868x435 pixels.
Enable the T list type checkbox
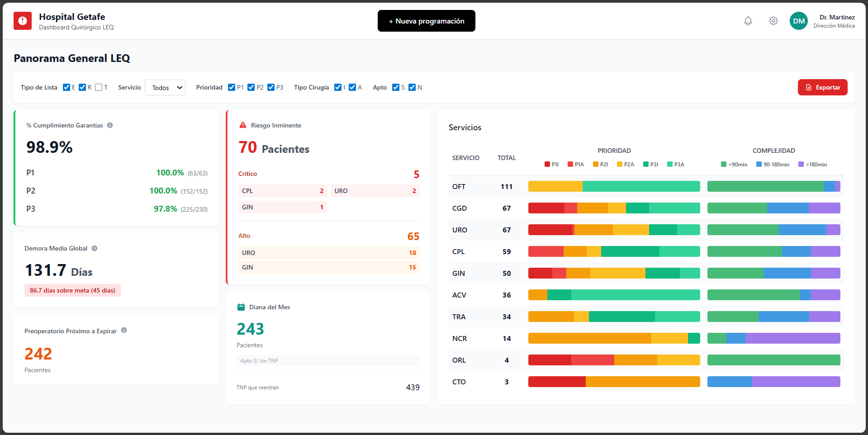(x=99, y=87)
